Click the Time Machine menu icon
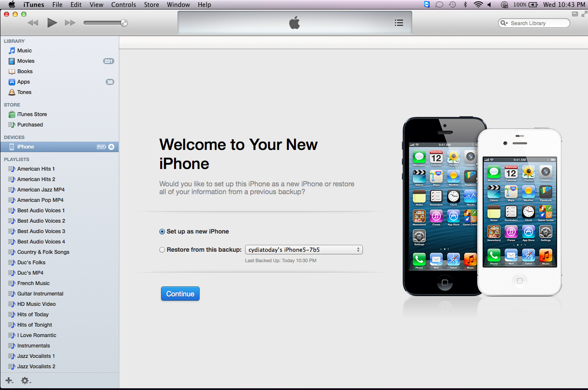Screen dimensions: 588x390 (452, 5)
